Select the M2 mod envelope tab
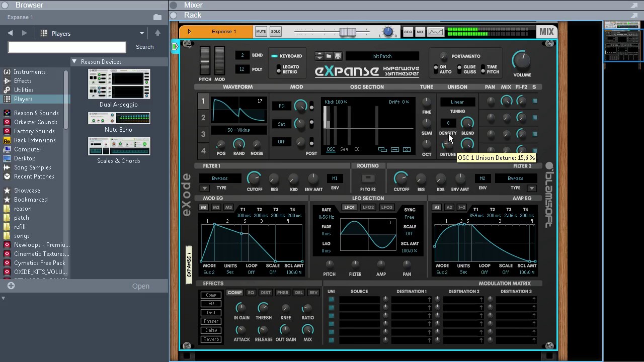The height and width of the screenshot is (362, 644). pos(216,207)
